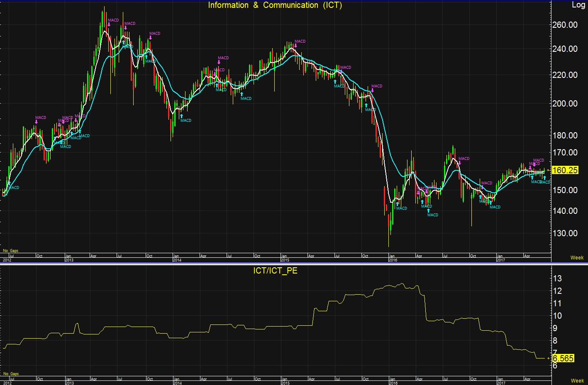This screenshot has height=385, width=588.
Task: Select the ICT/ICT_PE panel title
Action: pyautogui.click(x=275, y=271)
